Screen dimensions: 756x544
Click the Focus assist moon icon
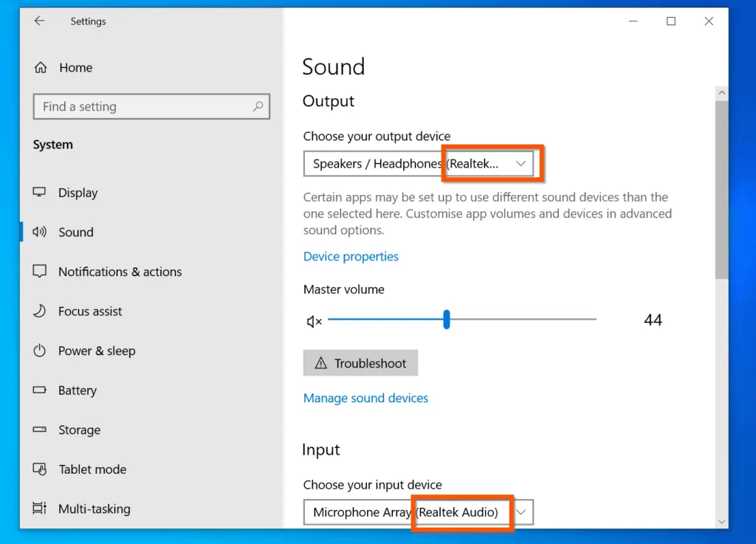pyautogui.click(x=38, y=311)
